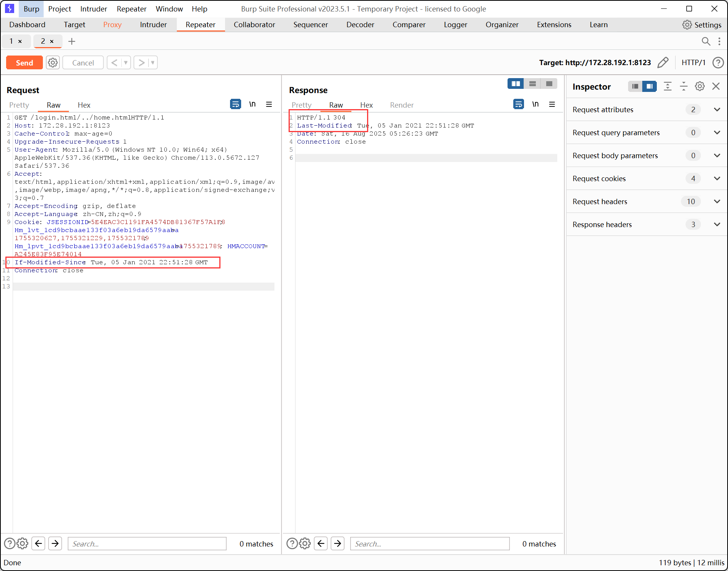Dock the Inspector panel to the right
The width and height of the screenshot is (728, 571).
(x=650, y=87)
